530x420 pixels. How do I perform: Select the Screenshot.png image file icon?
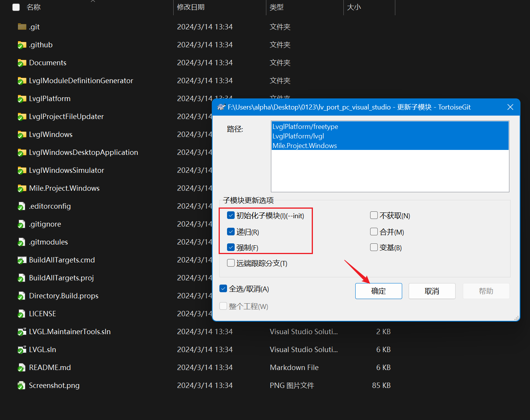[x=21, y=385]
